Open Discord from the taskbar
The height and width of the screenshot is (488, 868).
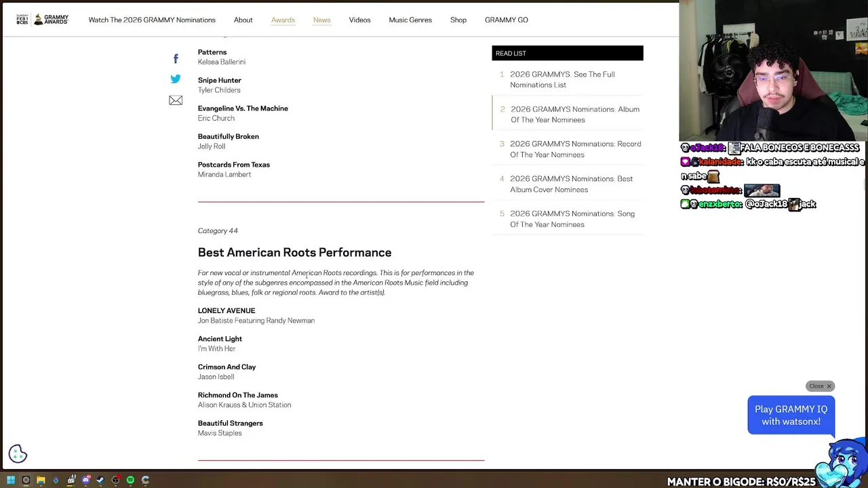point(85,480)
